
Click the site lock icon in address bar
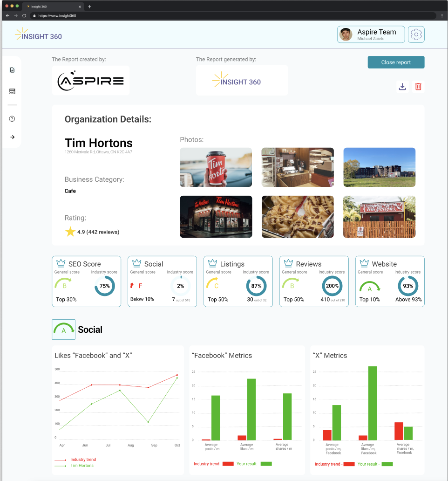tap(34, 16)
